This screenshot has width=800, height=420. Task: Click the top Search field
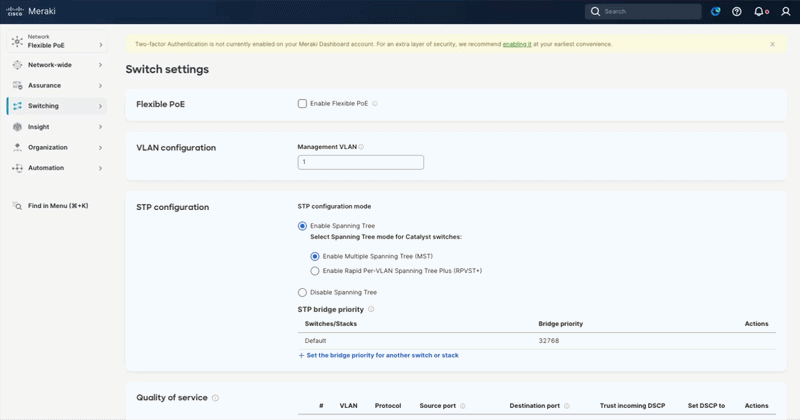(643, 11)
